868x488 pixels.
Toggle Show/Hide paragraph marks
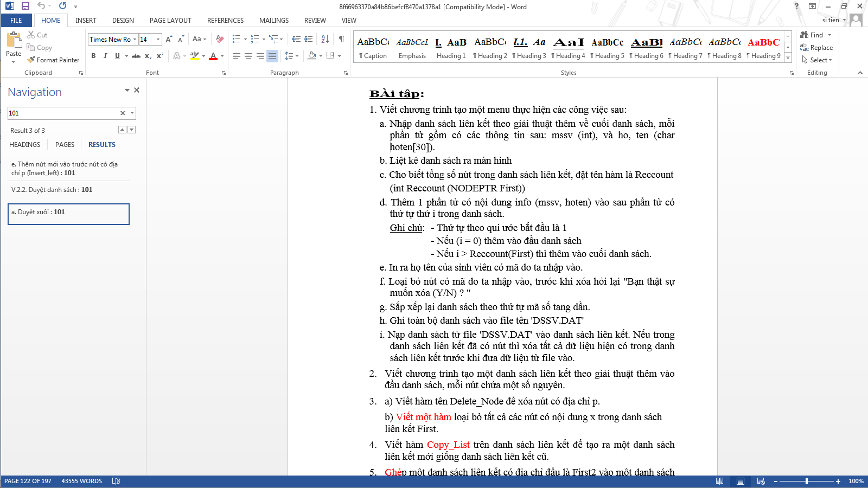[x=341, y=39]
